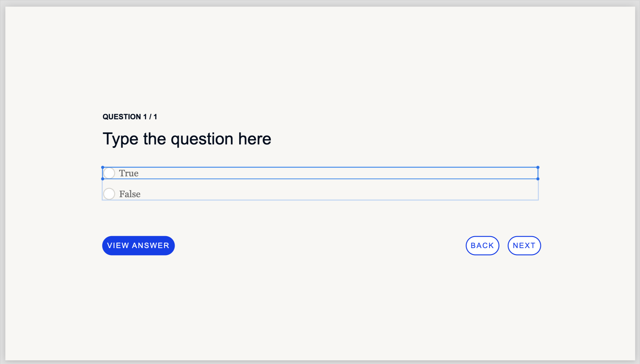This screenshot has height=364, width=640.
Task: Click the 'True' option text label
Action: [129, 173]
